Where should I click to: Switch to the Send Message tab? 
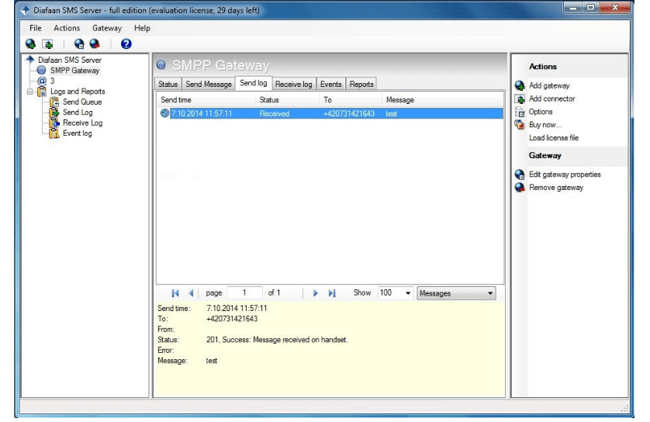click(209, 84)
